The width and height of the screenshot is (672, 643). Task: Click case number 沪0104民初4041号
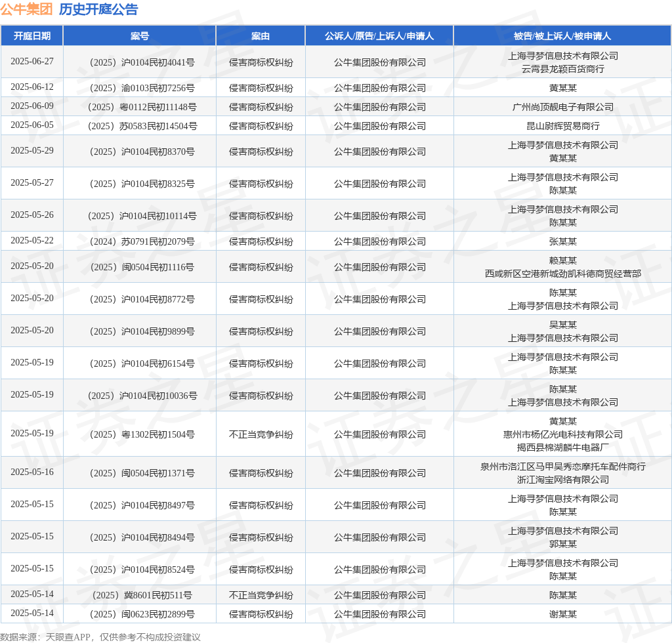142,62
